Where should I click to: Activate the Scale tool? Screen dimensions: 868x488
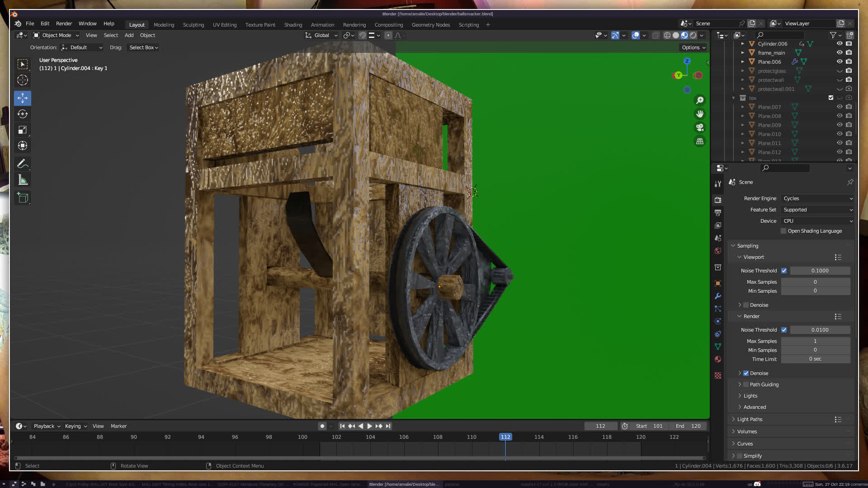(23, 130)
